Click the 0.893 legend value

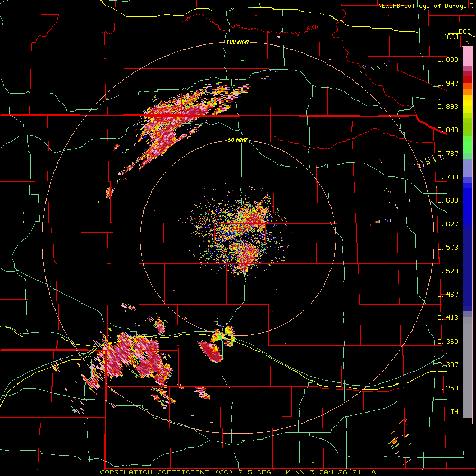click(448, 106)
